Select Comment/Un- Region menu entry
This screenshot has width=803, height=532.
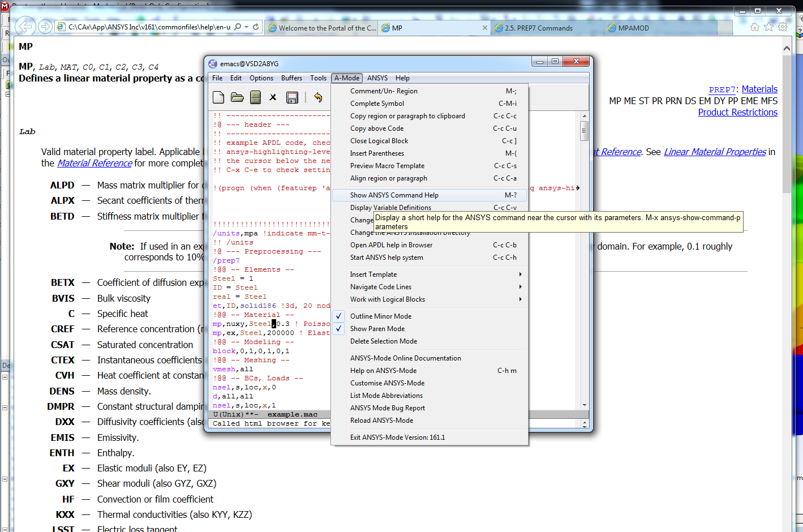[430, 91]
